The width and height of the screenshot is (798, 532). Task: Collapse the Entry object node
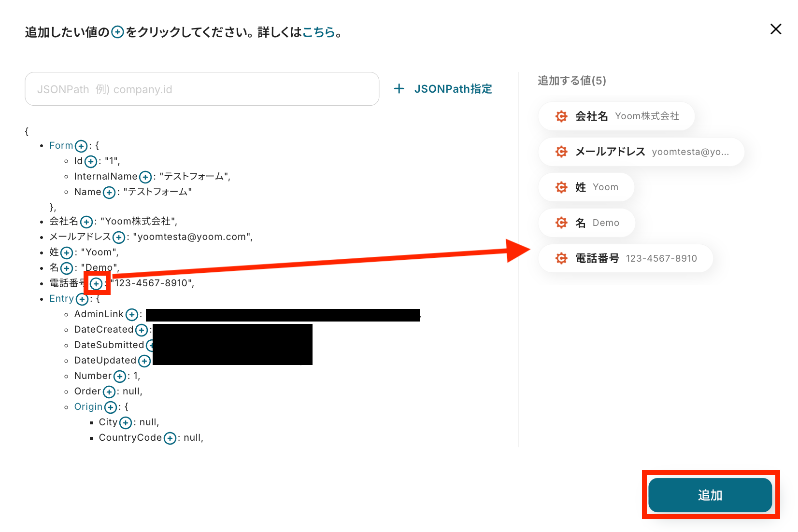click(62, 298)
